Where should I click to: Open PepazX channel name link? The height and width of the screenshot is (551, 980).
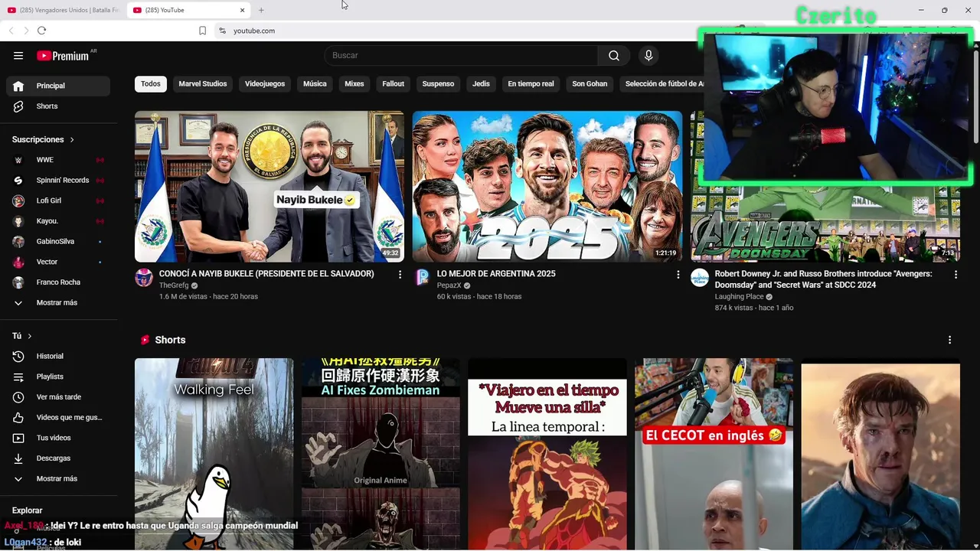[449, 285]
